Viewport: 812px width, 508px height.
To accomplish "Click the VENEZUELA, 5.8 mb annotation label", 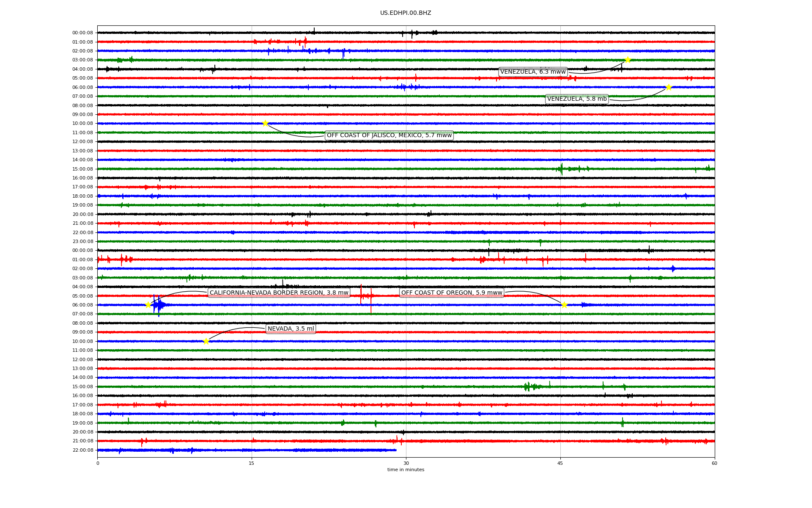I will coord(577,99).
